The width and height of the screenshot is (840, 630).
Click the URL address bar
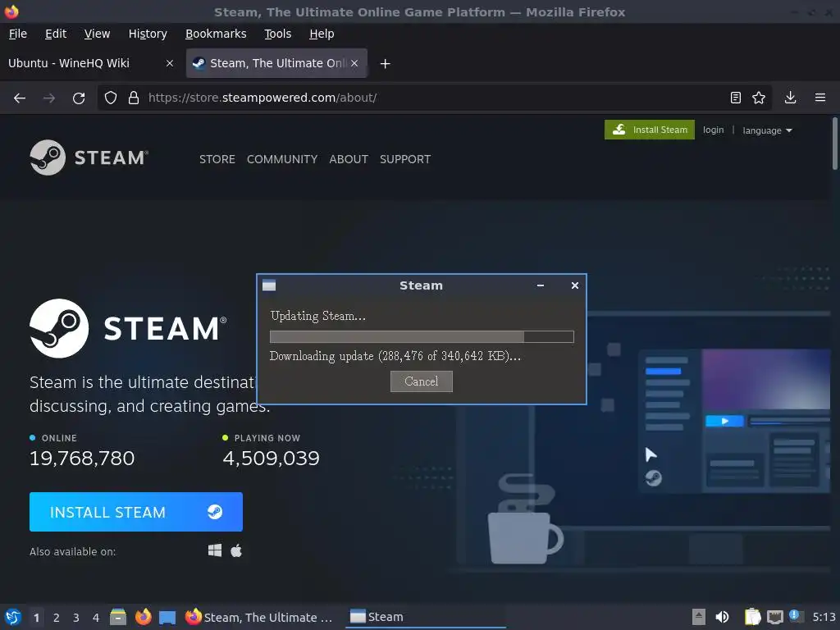pos(434,98)
